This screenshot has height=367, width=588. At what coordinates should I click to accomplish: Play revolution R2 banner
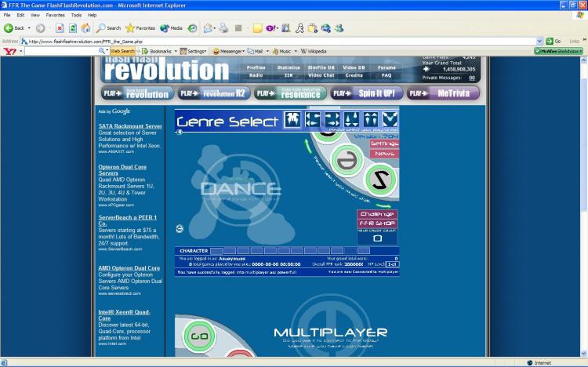click(x=214, y=93)
